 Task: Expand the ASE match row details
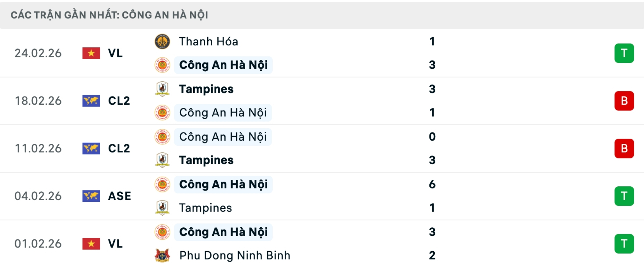pos(322,196)
